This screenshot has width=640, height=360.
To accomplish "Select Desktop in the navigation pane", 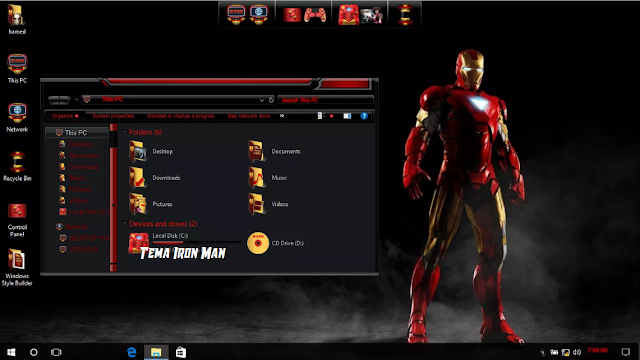I will (x=80, y=144).
